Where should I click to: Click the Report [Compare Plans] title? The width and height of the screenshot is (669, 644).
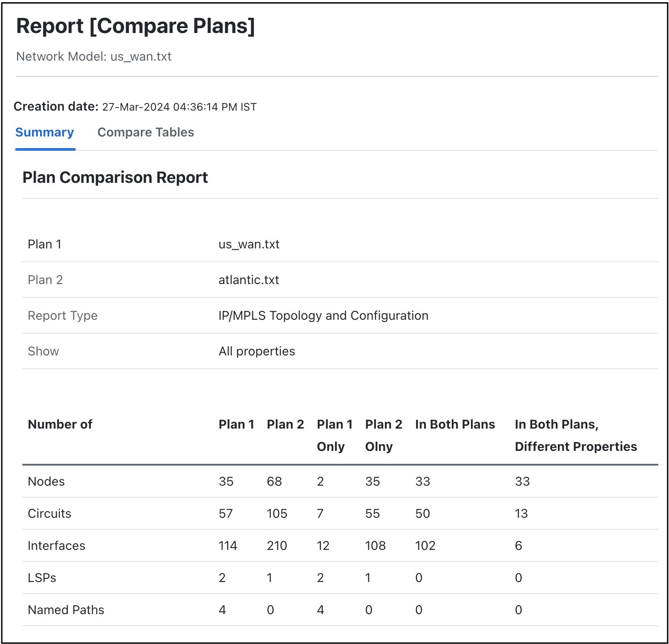pyautogui.click(x=136, y=26)
